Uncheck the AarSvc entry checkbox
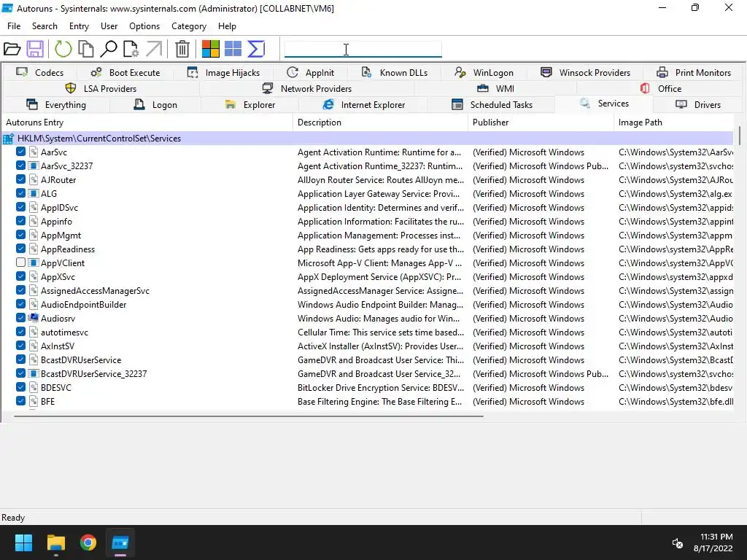Viewport: 747px width, 560px height. [x=20, y=152]
